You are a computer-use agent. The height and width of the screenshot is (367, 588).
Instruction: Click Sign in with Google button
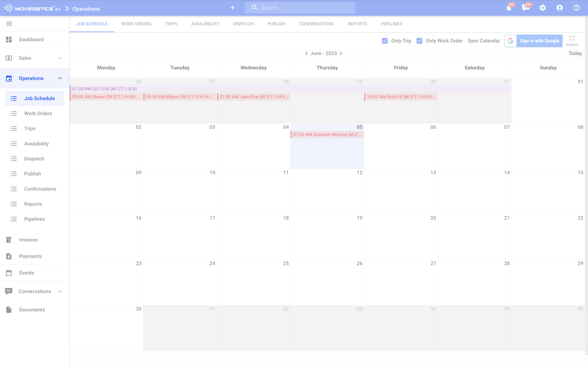(x=533, y=41)
